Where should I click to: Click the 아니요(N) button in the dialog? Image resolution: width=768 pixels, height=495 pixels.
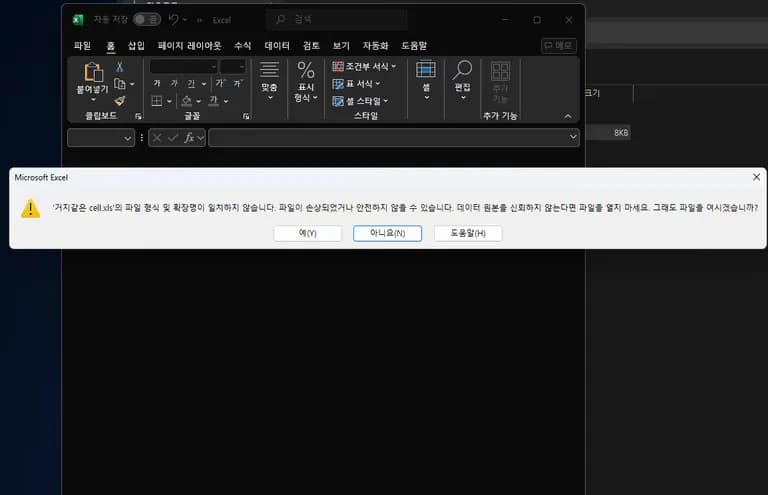[x=387, y=233]
